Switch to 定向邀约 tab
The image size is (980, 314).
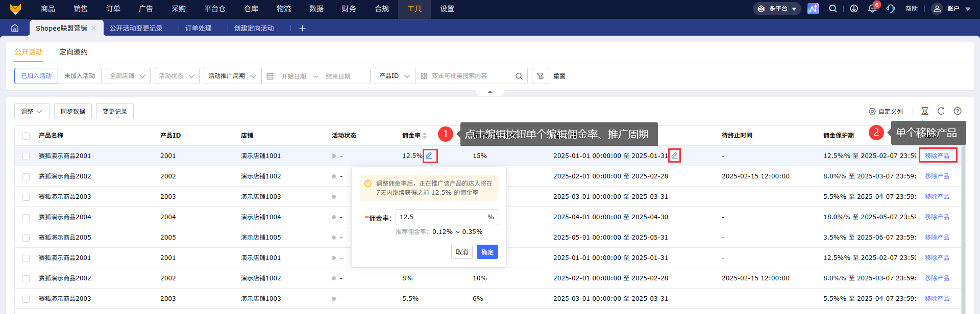(73, 52)
